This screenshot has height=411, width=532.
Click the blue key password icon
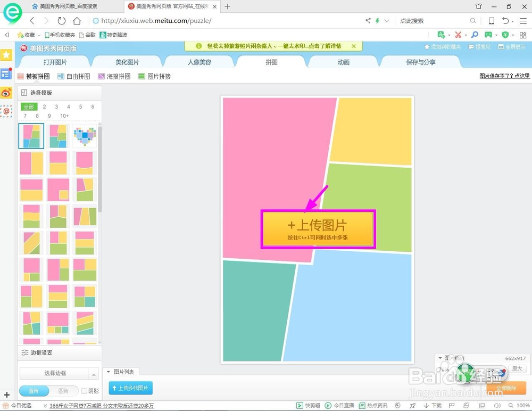click(475, 35)
